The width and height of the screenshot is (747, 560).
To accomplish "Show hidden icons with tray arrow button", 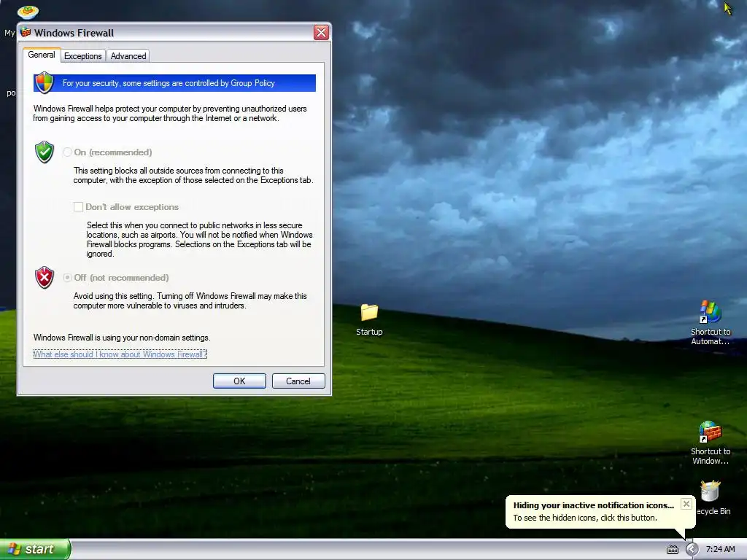I will tap(692, 550).
